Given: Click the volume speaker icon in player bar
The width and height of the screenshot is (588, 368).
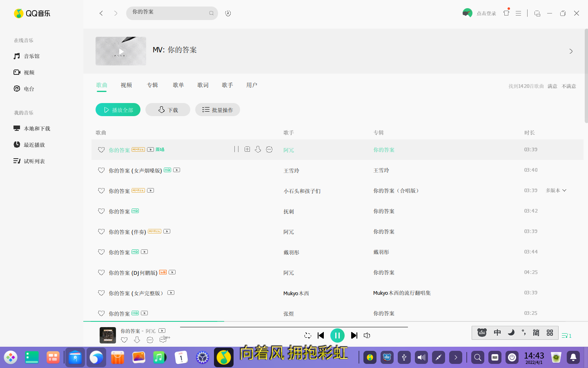Looking at the screenshot, I should (x=367, y=335).
